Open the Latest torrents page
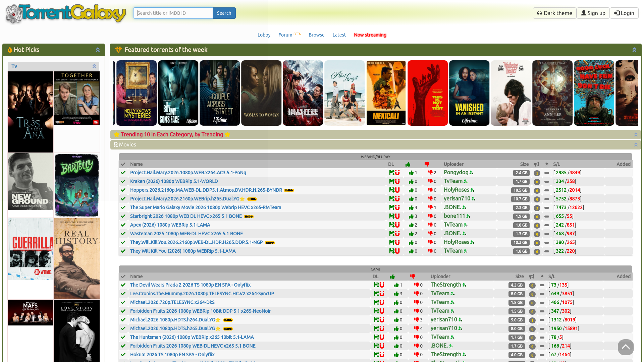The width and height of the screenshot is (644, 362). [339, 35]
